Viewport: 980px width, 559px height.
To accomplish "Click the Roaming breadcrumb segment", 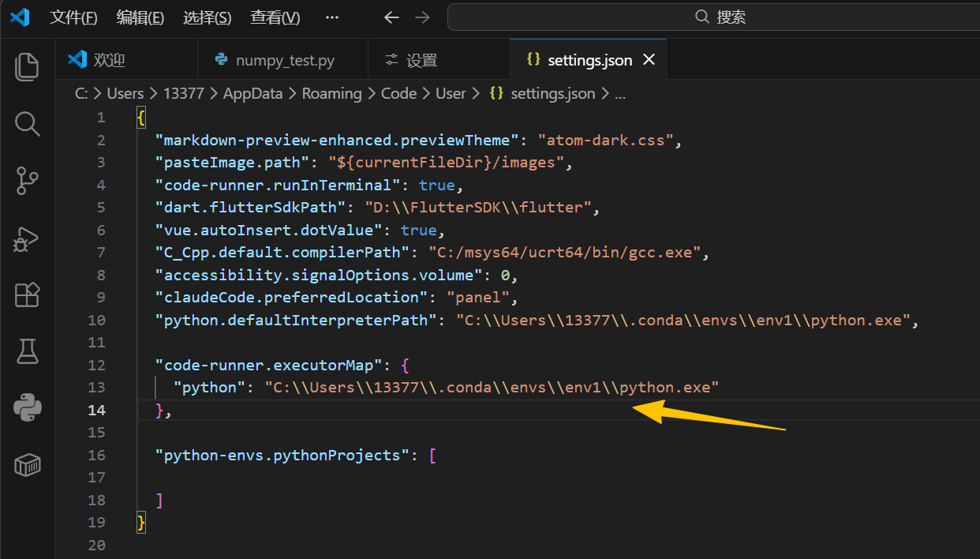I will tap(331, 93).
